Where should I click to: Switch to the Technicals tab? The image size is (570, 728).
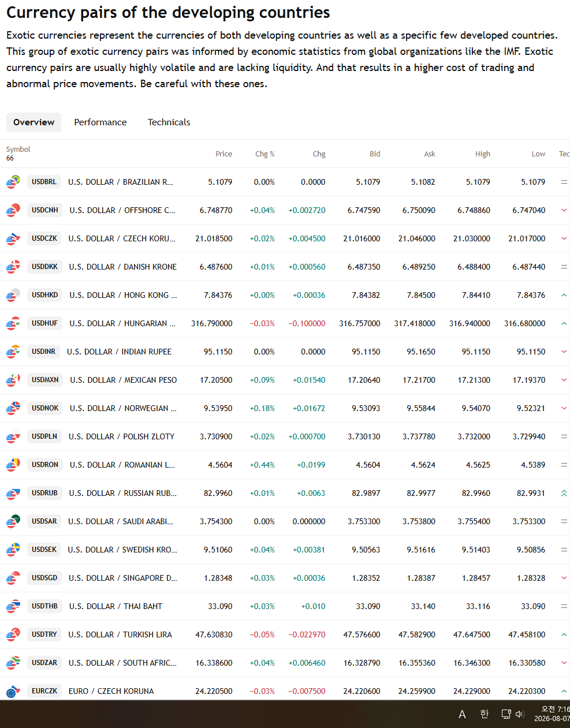pyautogui.click(x=169, y=122)
